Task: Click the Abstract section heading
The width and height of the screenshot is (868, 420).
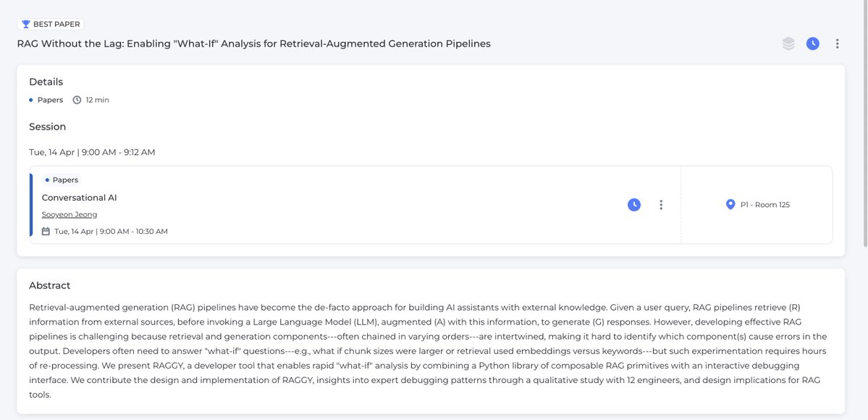Action: point(50,285)
